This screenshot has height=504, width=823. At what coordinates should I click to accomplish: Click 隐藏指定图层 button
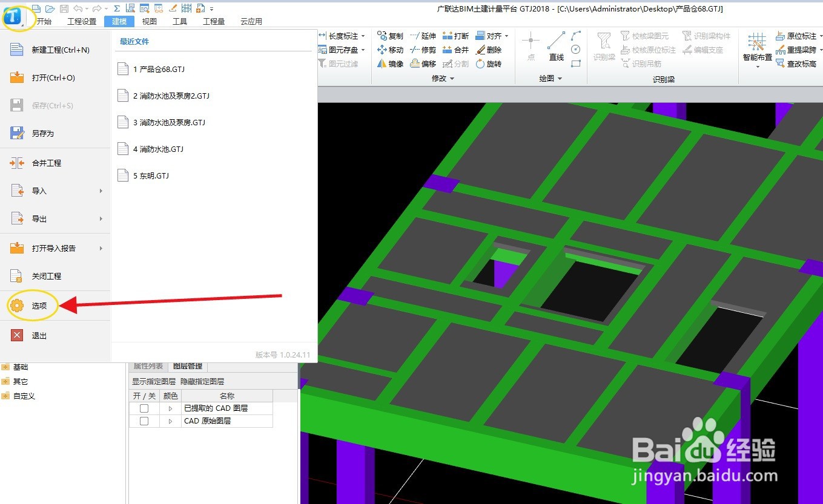(202, 381)
